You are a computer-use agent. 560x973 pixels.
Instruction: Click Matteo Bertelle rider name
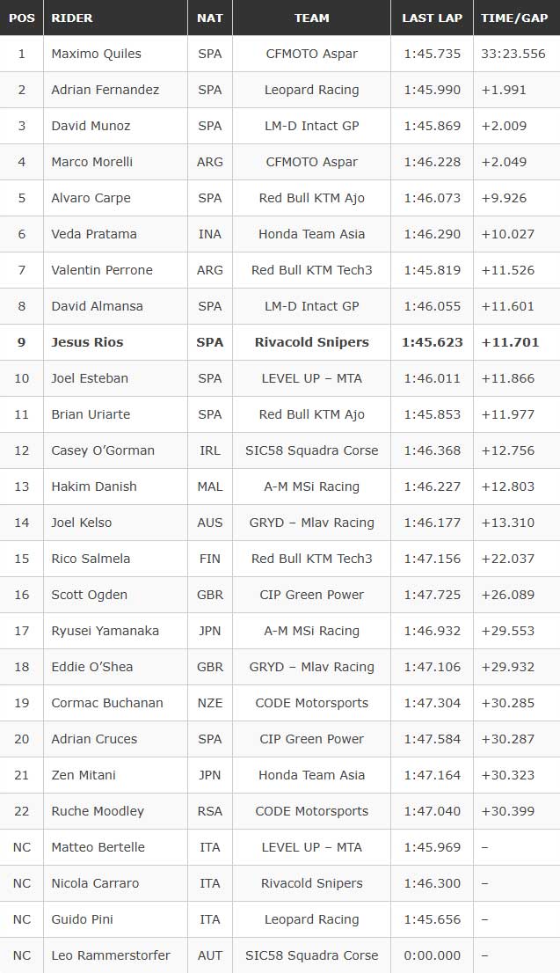coord(98,847)
